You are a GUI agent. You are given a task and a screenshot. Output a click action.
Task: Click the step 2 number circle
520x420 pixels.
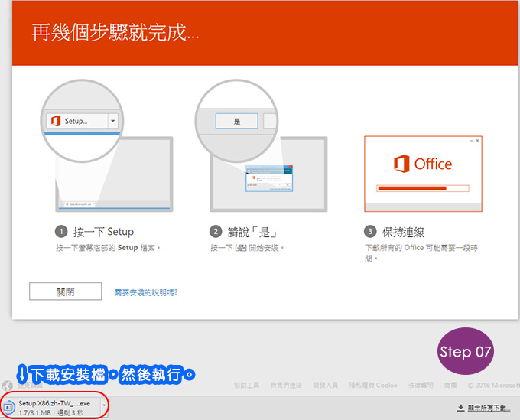click(x=216, y=232)
